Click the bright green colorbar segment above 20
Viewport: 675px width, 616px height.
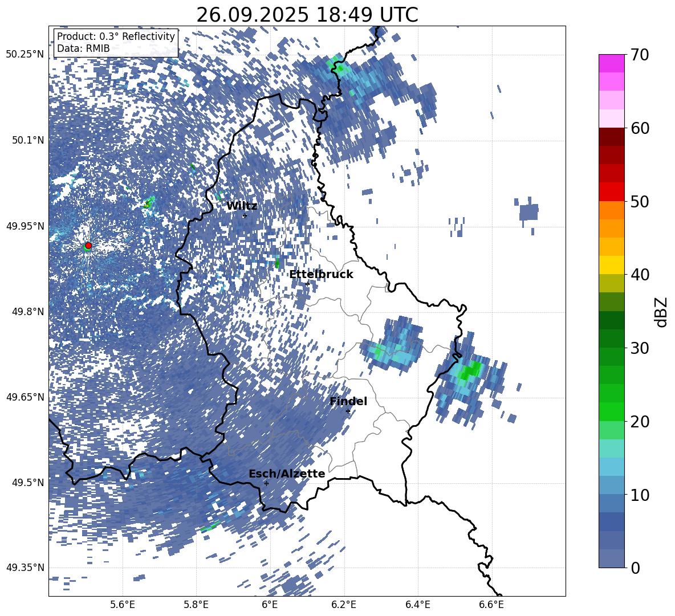tap(611, 411)
